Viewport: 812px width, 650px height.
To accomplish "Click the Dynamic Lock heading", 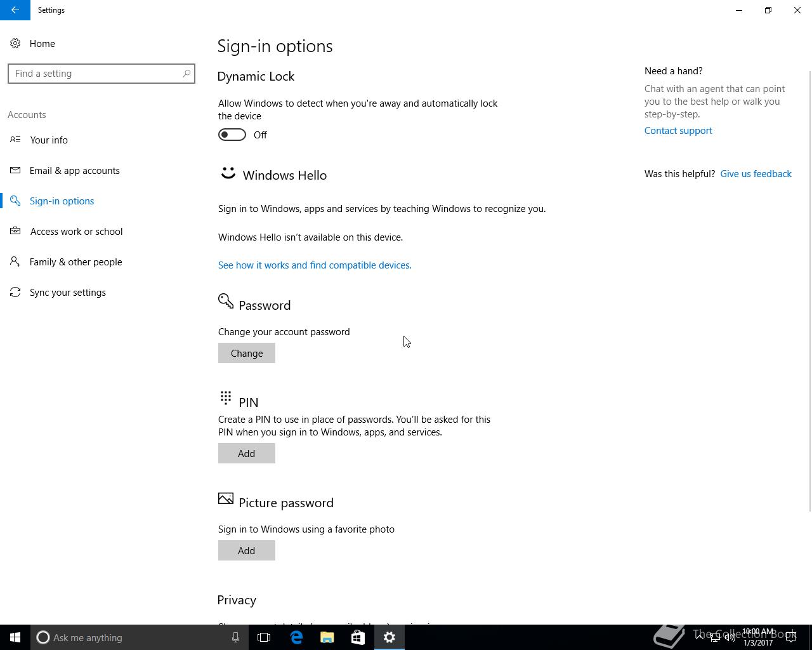I will 256,76.
